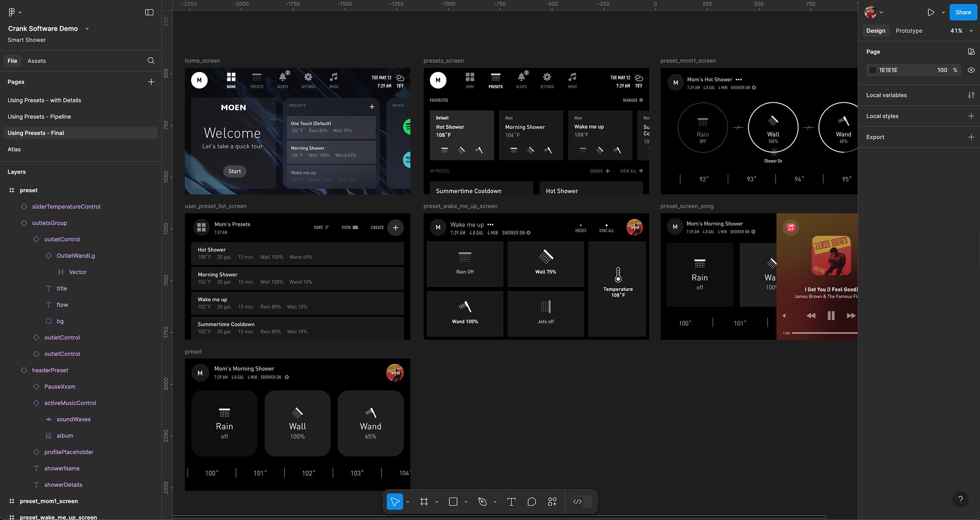980x520 pixels.
Task: Open local variables settings icon
Action: (971, 95)
